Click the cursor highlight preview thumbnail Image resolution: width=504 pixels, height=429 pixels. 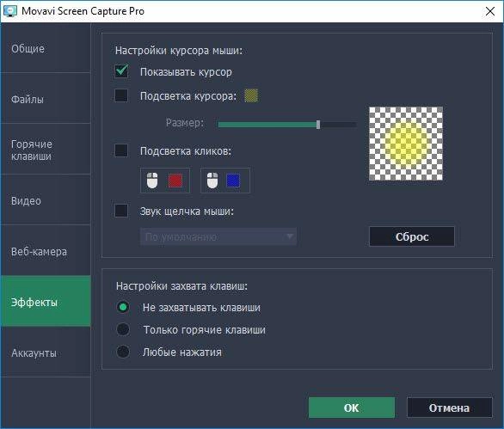[406, 144]
